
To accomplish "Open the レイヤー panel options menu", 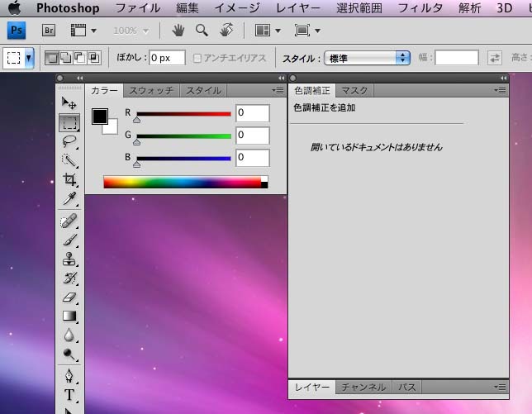I will coord(500,387).
